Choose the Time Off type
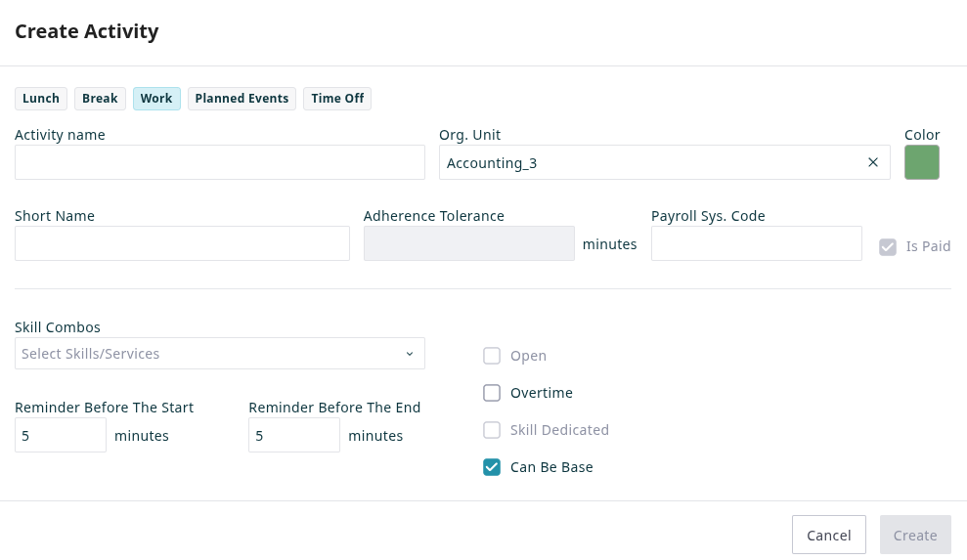The image size is (967, 560). 337,99
